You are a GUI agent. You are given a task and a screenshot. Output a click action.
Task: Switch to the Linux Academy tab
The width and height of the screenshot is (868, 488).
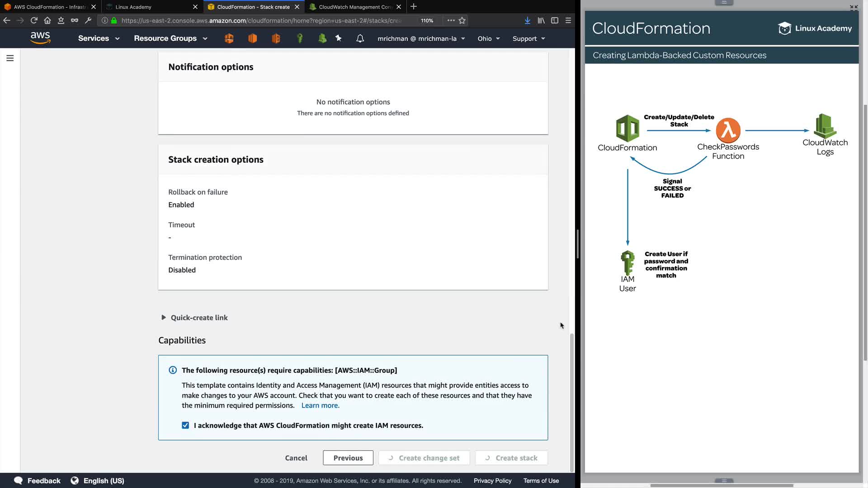pyautogui.click(x=133, y=7)
